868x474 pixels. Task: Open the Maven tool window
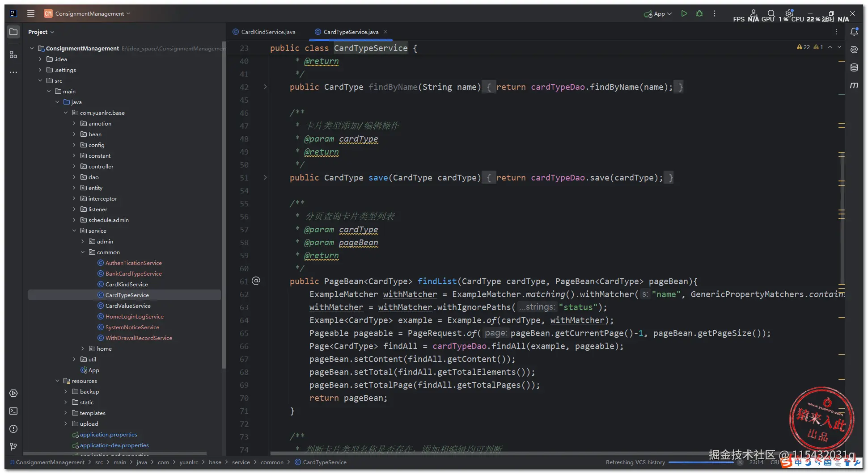click(854, 85)
